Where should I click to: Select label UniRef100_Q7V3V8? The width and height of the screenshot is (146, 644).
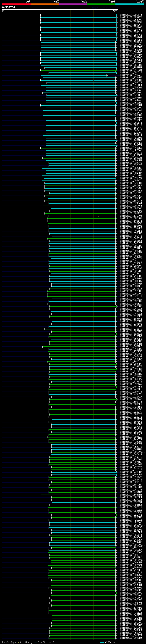tap(131, 394)
